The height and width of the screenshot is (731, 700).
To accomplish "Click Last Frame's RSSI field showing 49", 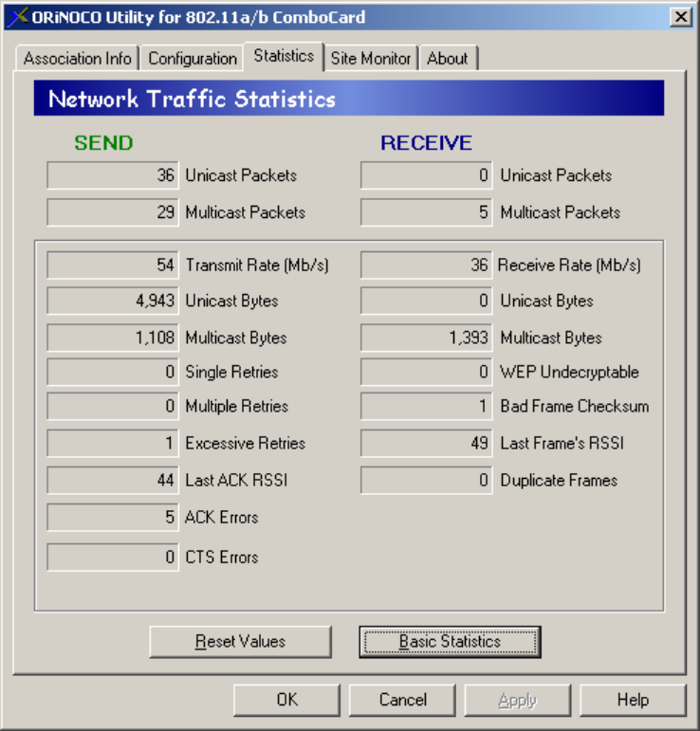I will pyautogui.click(x=426, y=443).
